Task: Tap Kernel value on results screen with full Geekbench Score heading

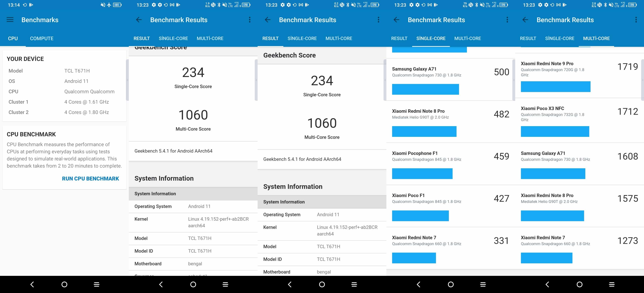Action: [x=347, y=231]
